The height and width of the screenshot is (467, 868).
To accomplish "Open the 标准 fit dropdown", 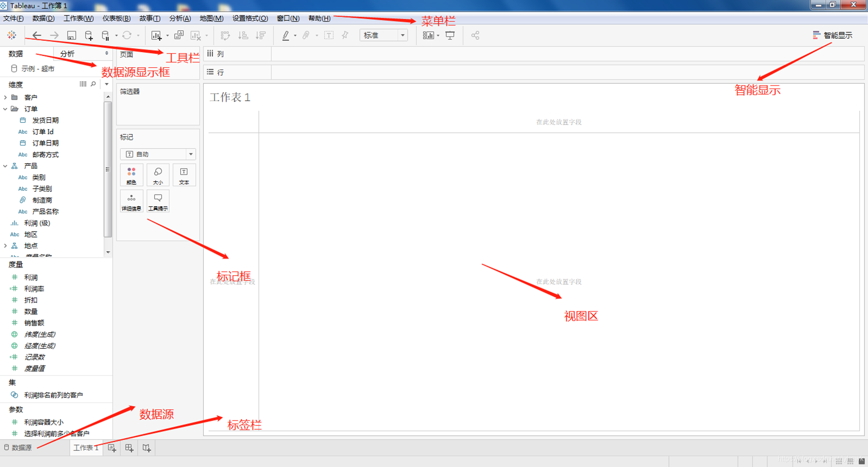I will (x=383, y=35).
